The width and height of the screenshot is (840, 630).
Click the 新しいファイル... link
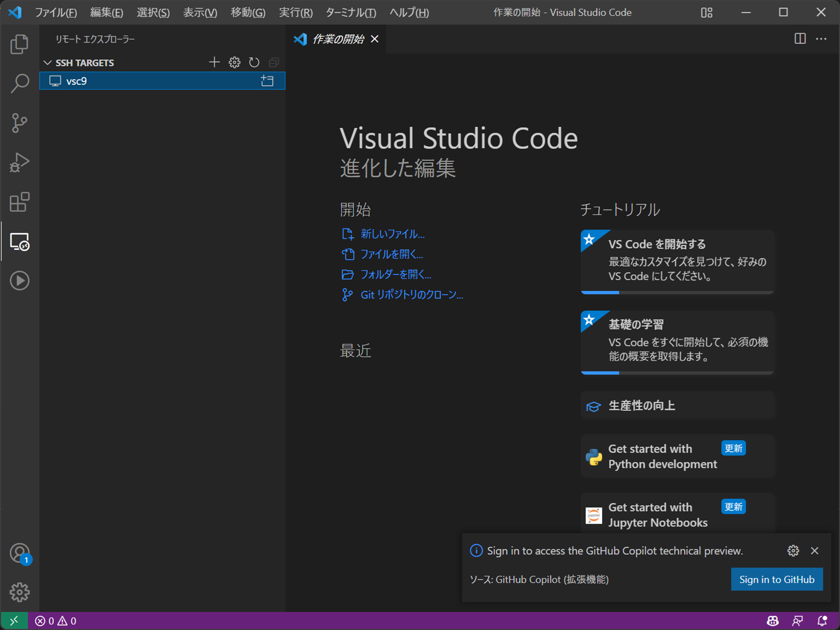pyautogui.click(x=392, y=234)
